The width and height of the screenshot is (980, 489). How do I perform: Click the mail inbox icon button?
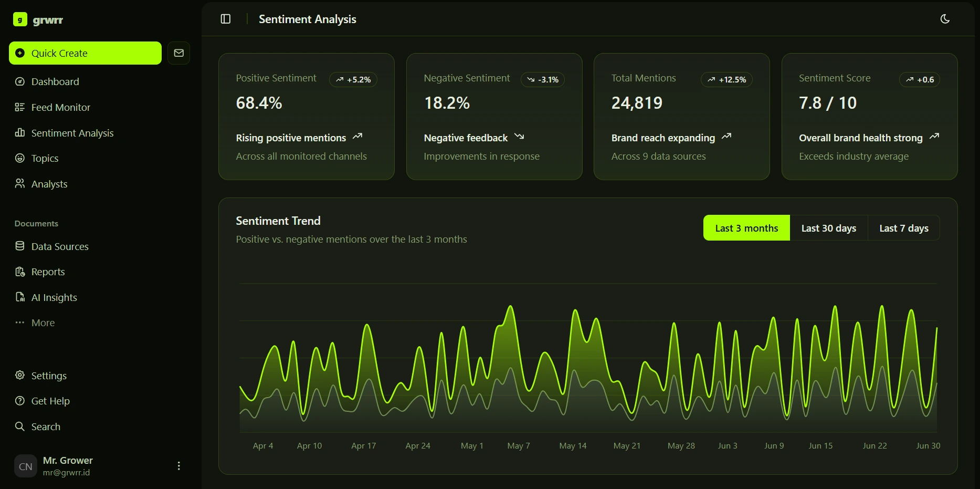point(178,53)
